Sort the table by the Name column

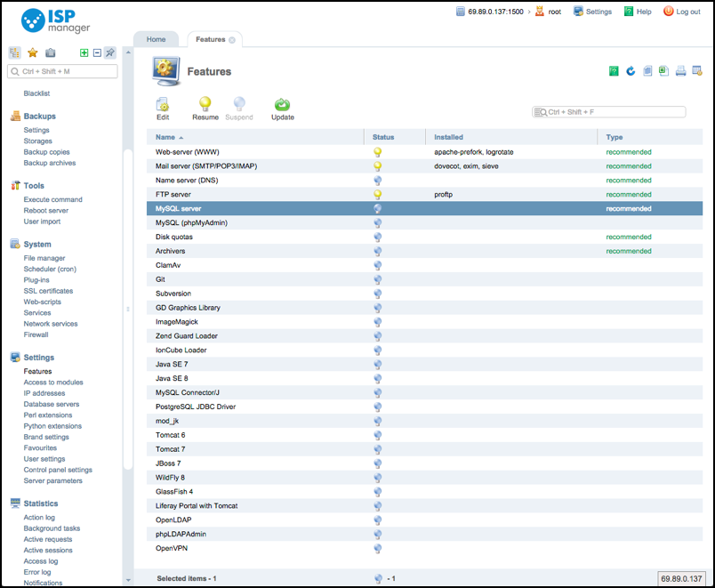[x=165, y=137]
